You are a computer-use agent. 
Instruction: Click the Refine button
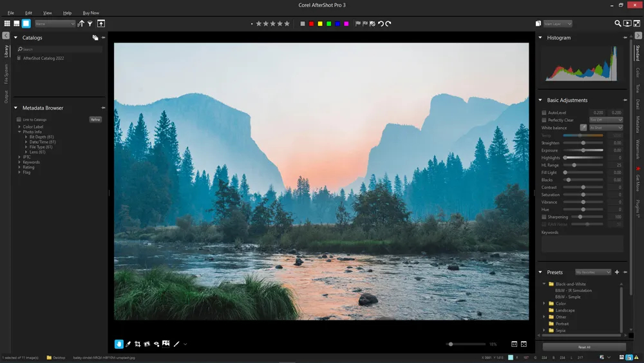point(95,120)
